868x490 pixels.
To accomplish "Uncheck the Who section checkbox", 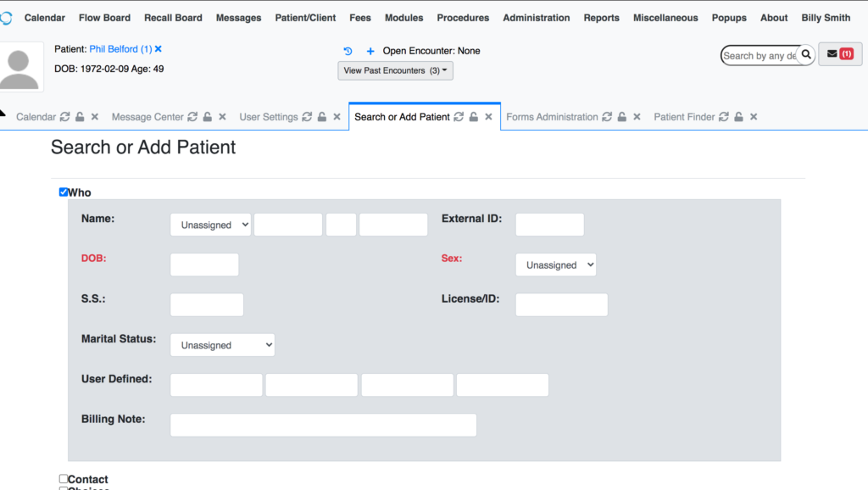I will [63, 192].
